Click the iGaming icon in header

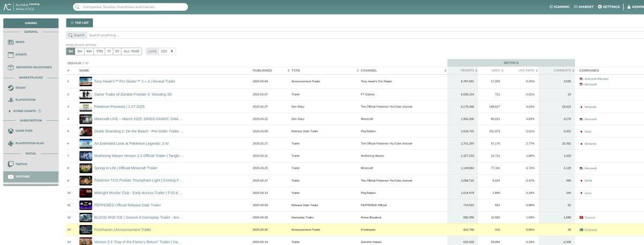[551, 7]
